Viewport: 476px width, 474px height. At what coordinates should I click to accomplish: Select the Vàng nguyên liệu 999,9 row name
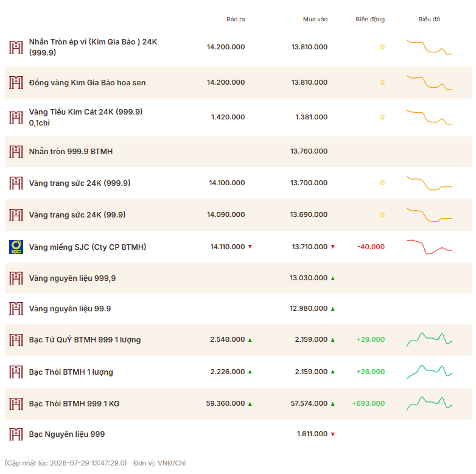pyautogui.click(x=72, y=278)
